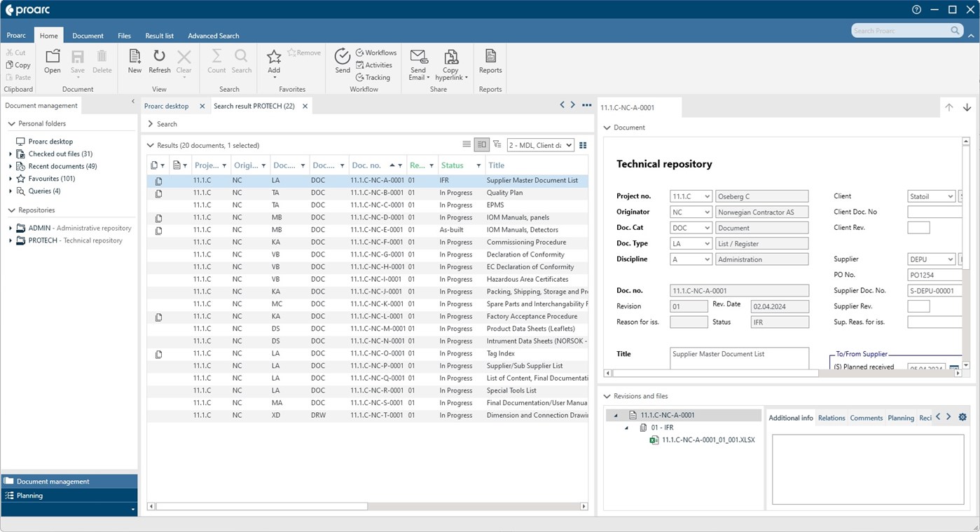Click the Copy hyperlink icon
Screen dimensions: 980x532
[x=450, y=63]
